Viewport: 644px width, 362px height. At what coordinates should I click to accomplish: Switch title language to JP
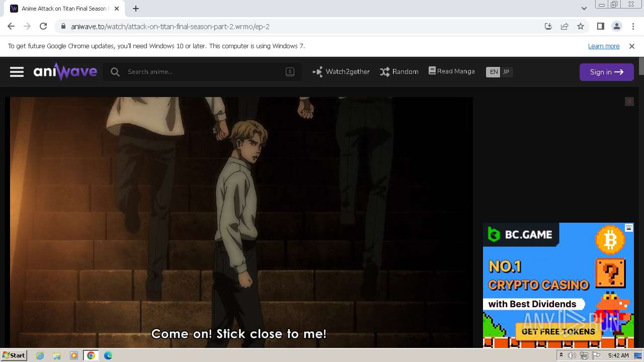(506, 72)
